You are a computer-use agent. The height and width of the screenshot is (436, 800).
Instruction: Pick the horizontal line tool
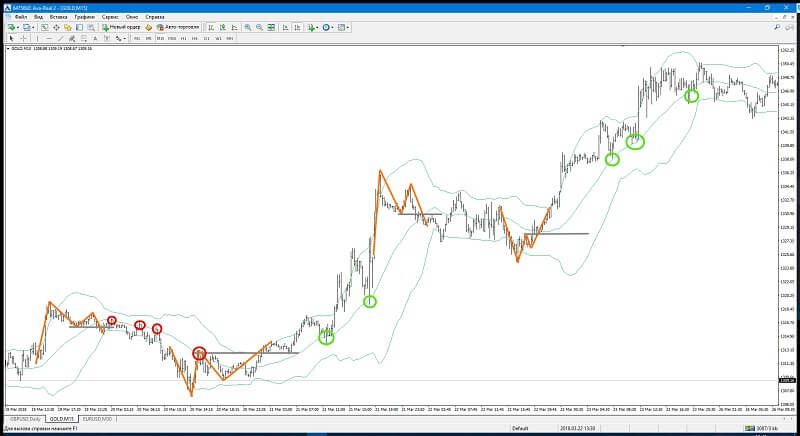[49, 38]
